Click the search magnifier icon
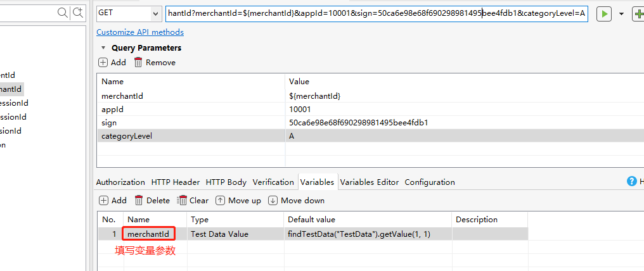644x271 pixels. [63, 12]
